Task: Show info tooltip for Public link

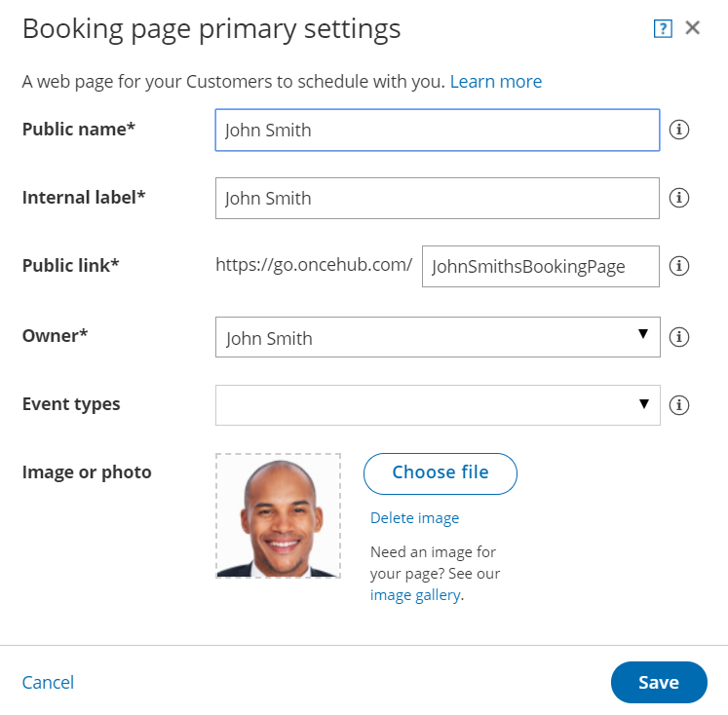Action: coord(679,266)
